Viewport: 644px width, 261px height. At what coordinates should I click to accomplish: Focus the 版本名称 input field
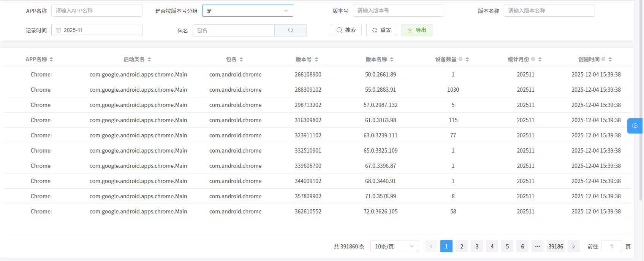(549, 11)
